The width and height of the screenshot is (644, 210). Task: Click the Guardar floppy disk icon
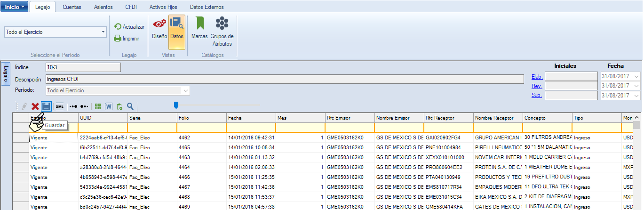[x=46, y=106]
